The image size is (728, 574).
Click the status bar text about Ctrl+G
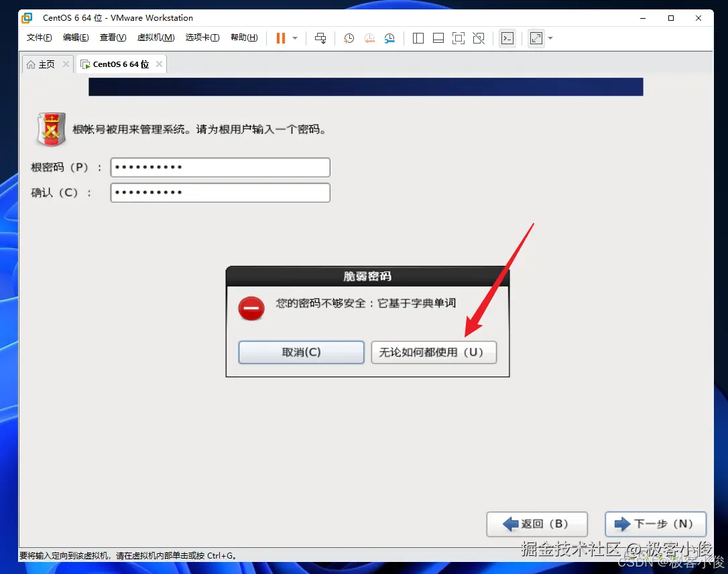(x=128, y=555)
